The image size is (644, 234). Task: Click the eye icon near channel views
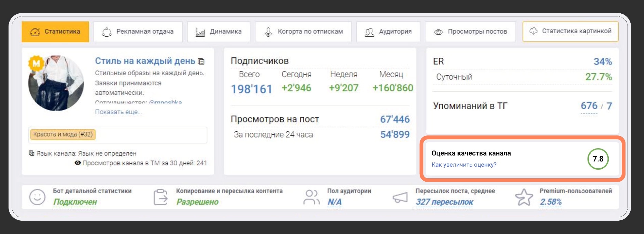point(78,163)
